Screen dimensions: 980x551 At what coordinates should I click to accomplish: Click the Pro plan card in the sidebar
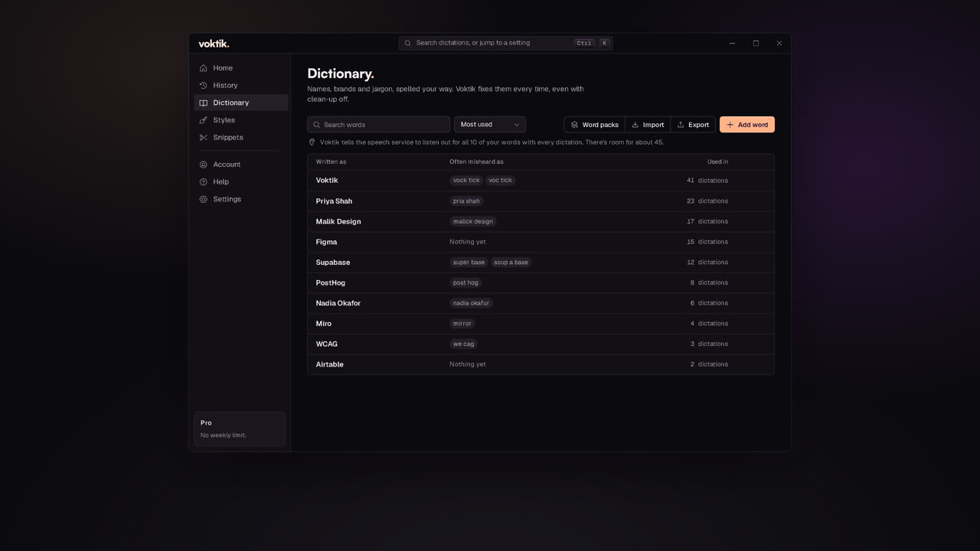click(x=240, y=429)
